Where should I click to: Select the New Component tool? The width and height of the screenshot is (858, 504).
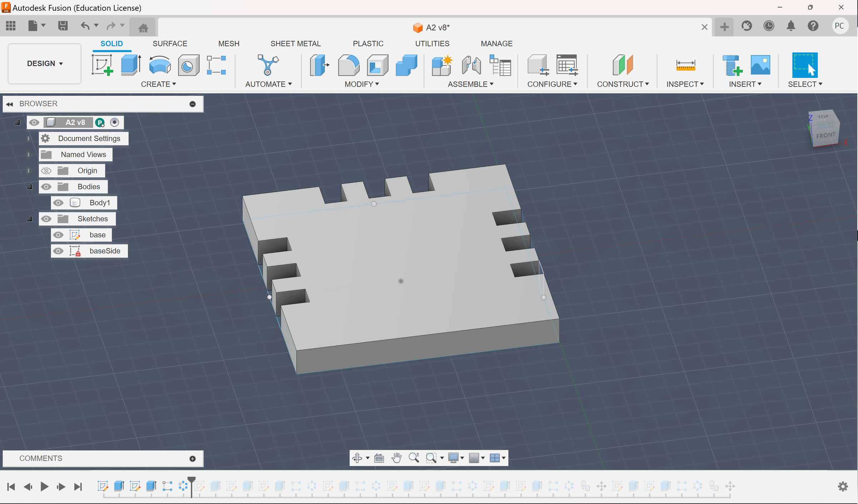tap(442, 65)
